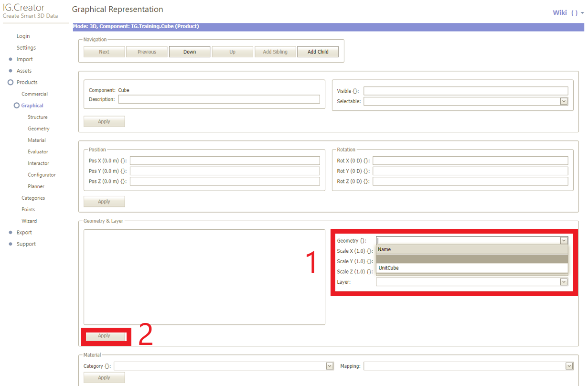Select Import in the sidebar
Viewport: 588px width, 386px height.
[25, 59]
